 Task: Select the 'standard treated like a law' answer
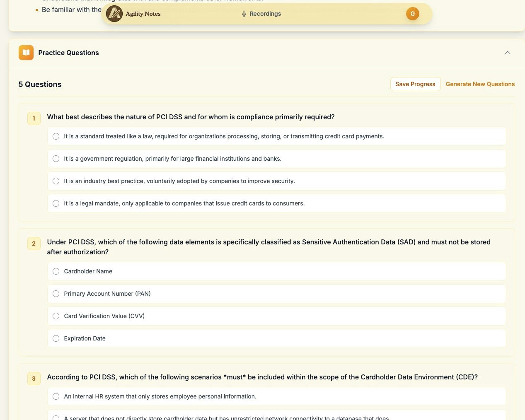click(276, 136)
